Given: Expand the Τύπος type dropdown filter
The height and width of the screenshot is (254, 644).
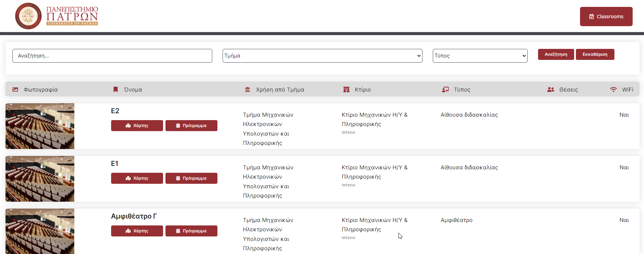Looking at the screenshot, I should click(x=480, y=56).
